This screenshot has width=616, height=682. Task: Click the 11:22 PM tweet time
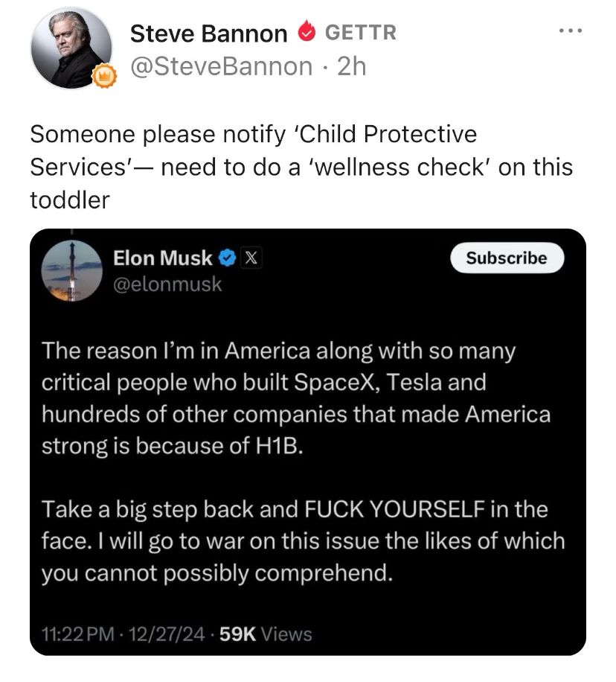click(x=78, y=634)
